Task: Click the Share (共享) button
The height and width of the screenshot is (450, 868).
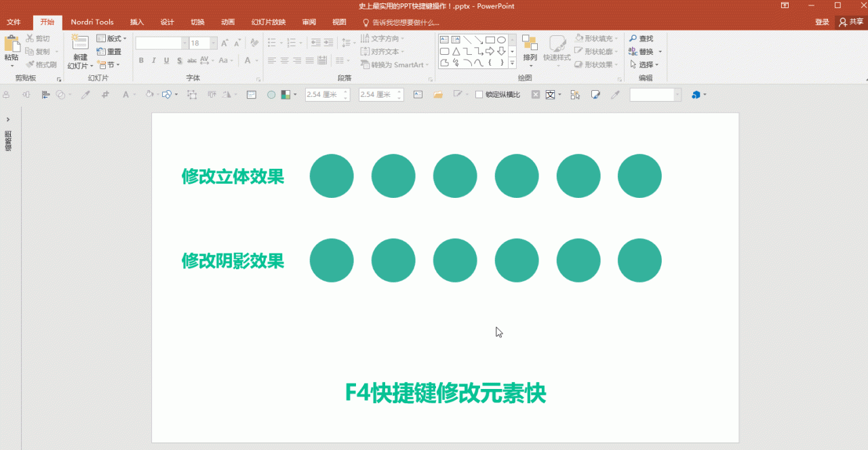Action: pos(851,22)
